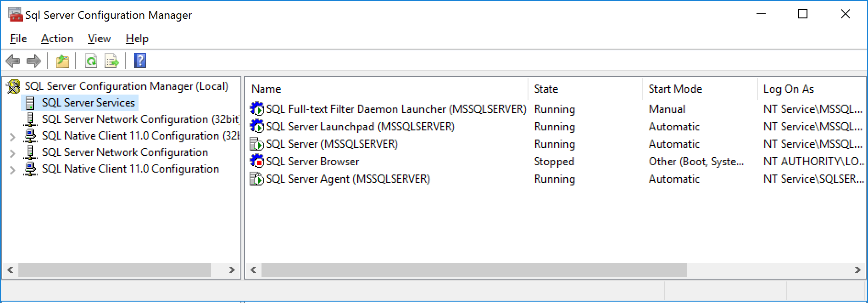Select SQL Server Configuration Manager (Local) root node
This screenshot has width=868, height=303.
click(x=126, y=86)
